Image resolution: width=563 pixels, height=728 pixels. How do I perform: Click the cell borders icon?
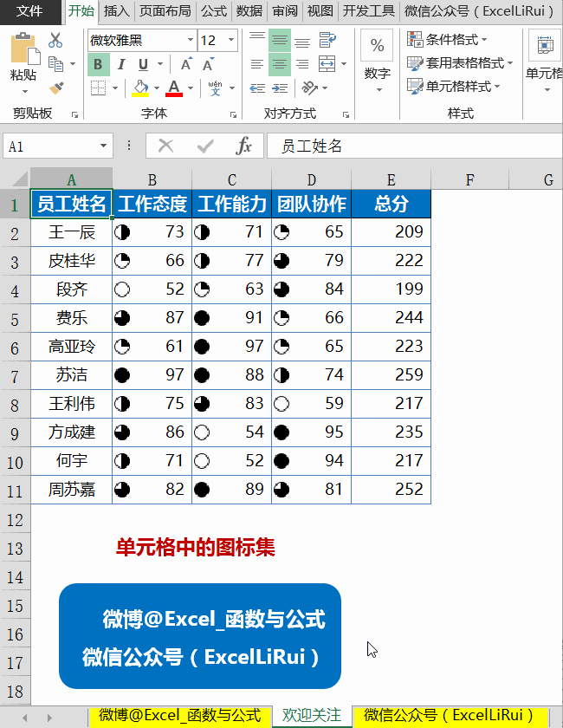click(x=98, y=88)
